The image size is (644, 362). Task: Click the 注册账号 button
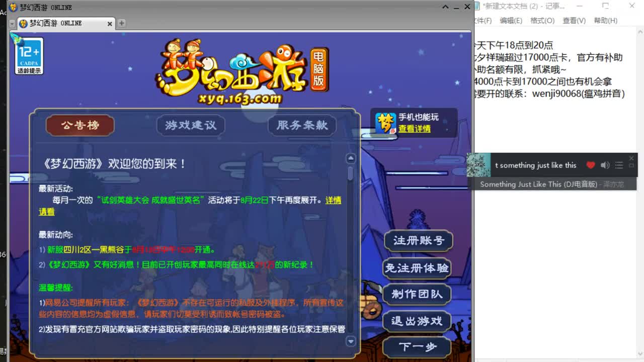point(418,241)
